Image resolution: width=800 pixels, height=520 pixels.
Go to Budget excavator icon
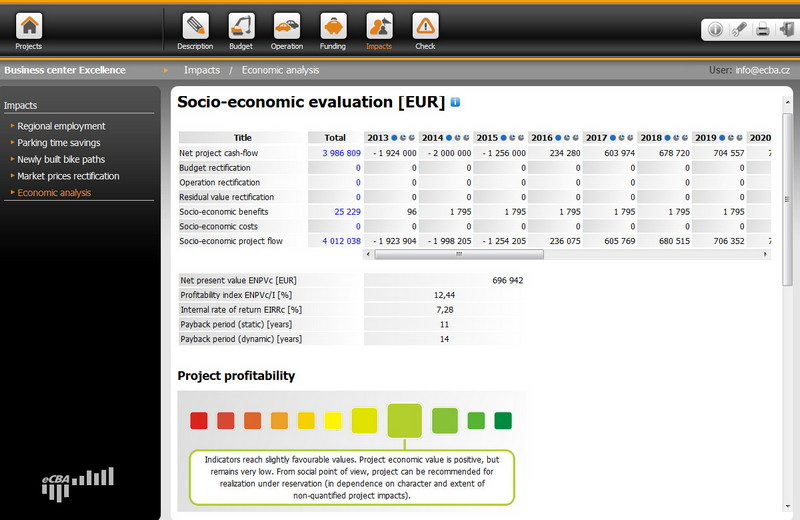(x=241, y=26)
